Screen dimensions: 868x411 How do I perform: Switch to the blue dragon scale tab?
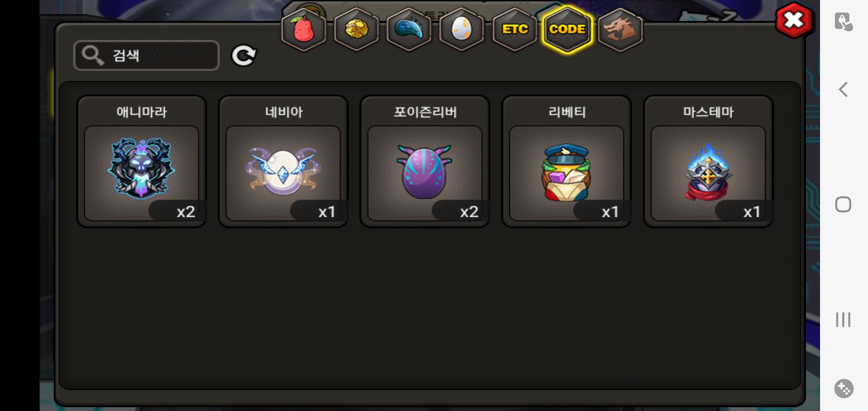click(409, 29)
